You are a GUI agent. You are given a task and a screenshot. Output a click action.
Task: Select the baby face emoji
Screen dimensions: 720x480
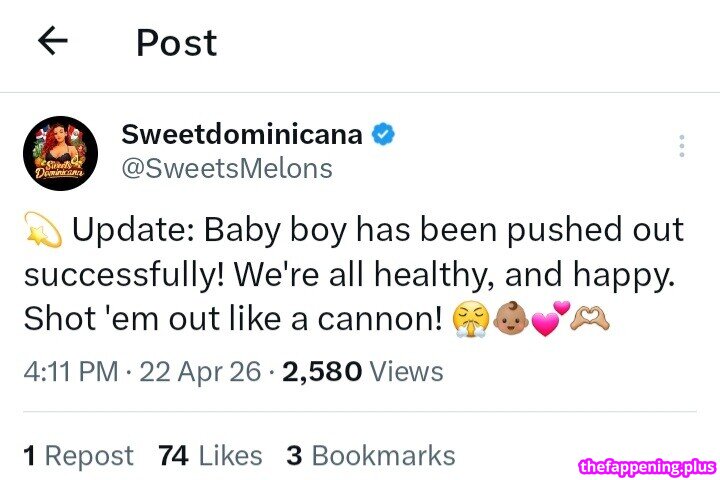point(516,320)
